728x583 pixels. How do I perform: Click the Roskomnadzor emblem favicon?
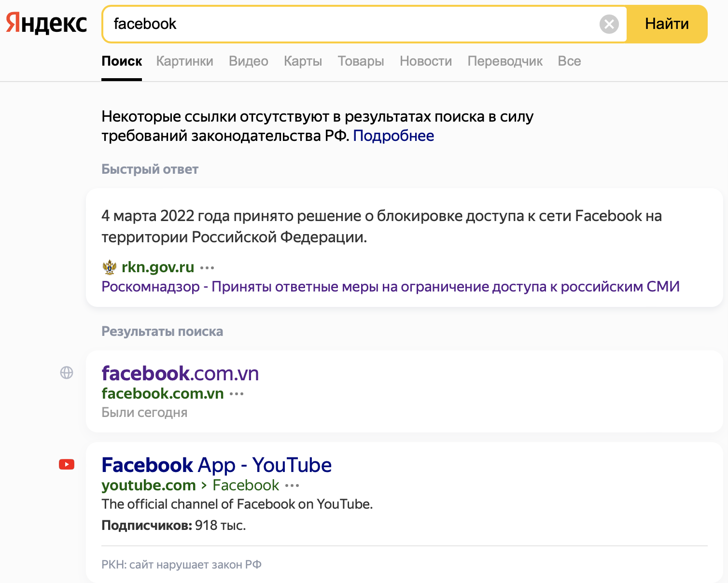point(110,267)
